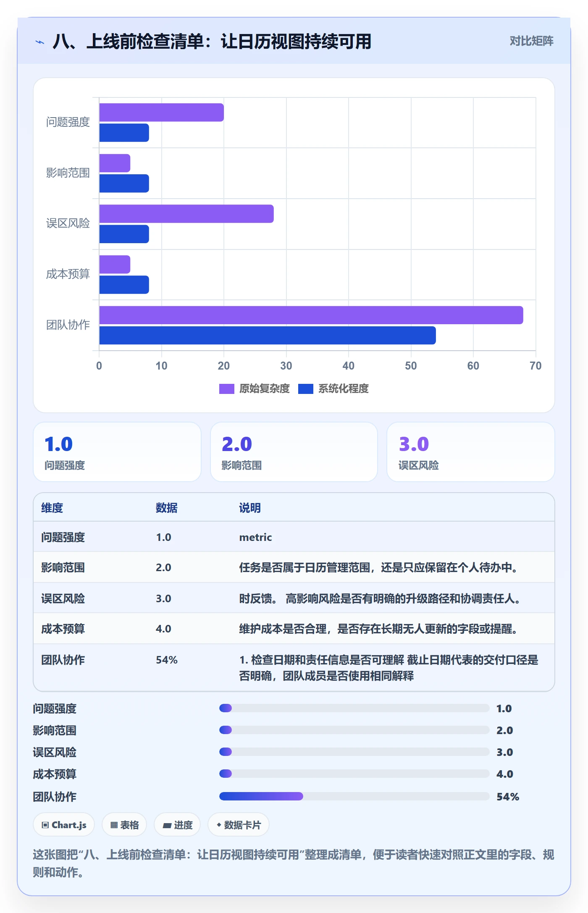The width and height of the screenshot is (588, 913).
Task: Click the 团队协作 54% progress bar
Action: click(x=354, y=796)
